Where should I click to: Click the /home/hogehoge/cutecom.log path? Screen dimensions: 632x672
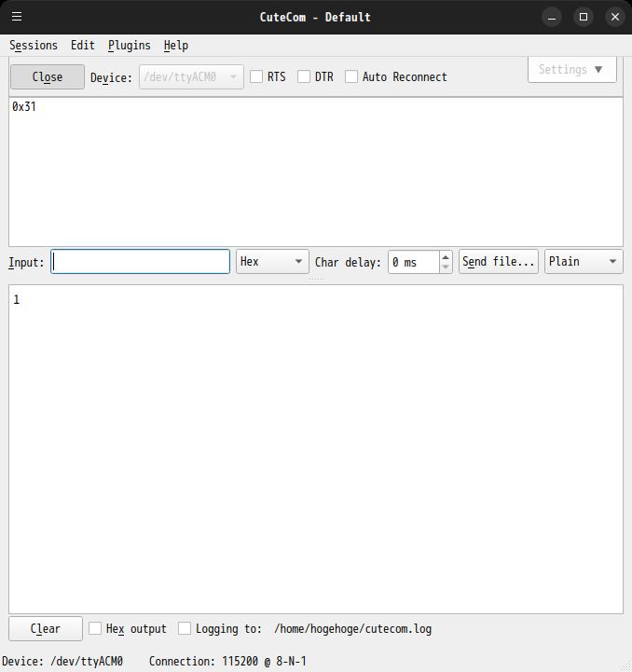[352, 629]
